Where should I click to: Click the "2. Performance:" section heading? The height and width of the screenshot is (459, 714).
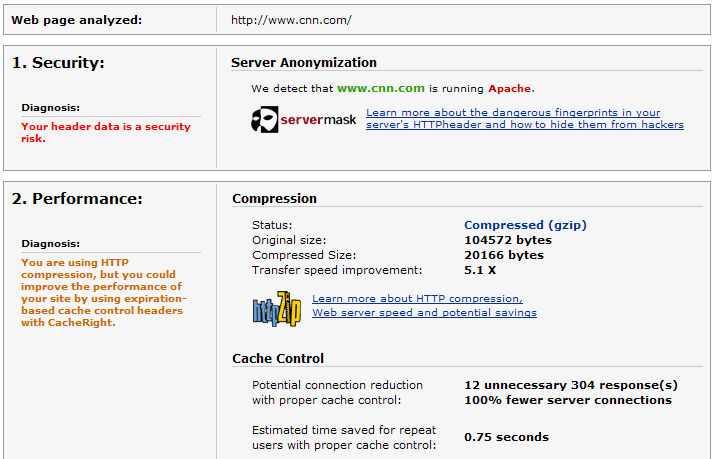tap(77, 199)
